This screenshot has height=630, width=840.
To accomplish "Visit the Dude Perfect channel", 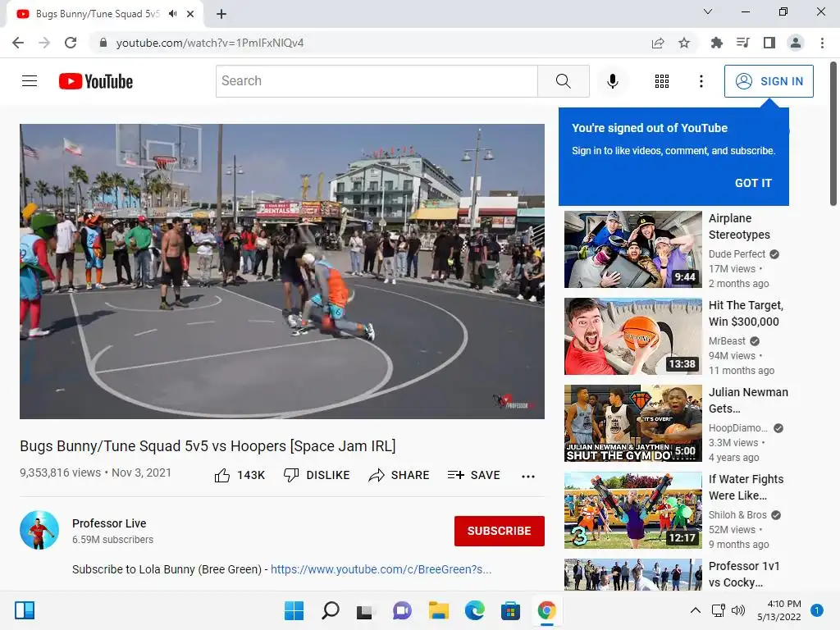I will coord(737,254).
